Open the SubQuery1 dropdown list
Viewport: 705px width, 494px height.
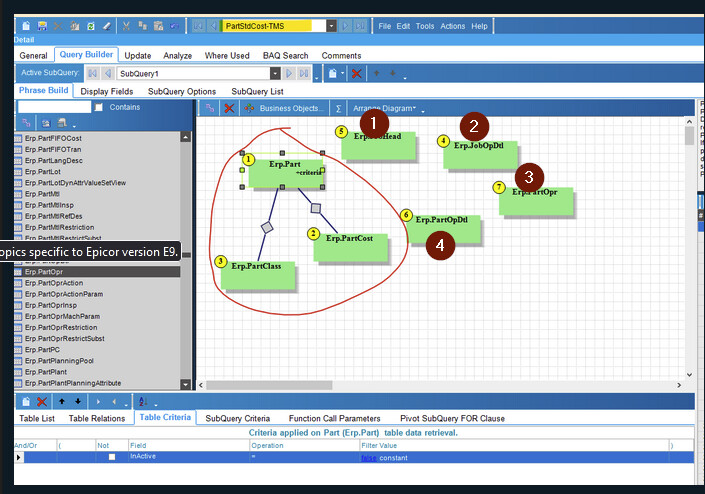tap(275, 73)
